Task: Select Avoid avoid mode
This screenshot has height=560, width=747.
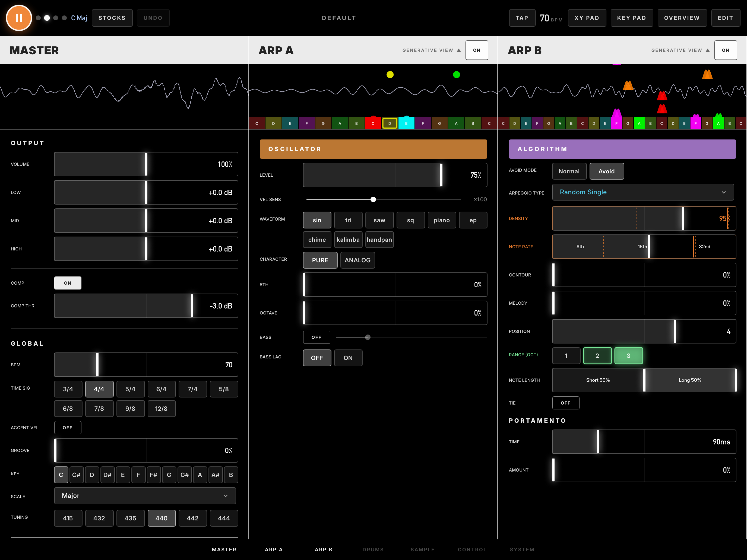Action: tap(606, 171)
